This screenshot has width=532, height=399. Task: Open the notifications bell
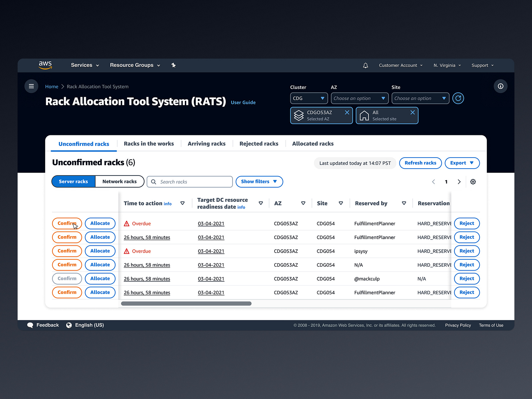click(x=365, y=65)
